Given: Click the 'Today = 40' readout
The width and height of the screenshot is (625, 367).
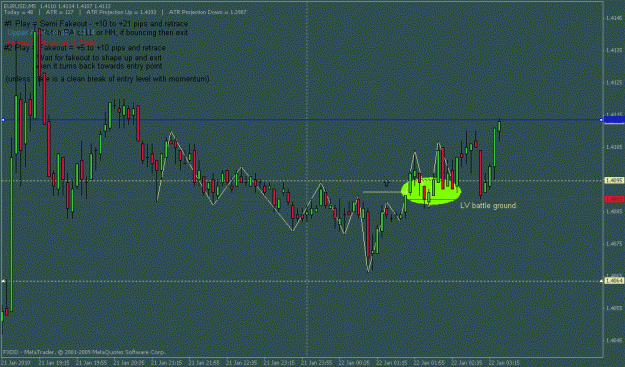Looking at the screenshot, I should pyautogui.click(x=18, y=12).
